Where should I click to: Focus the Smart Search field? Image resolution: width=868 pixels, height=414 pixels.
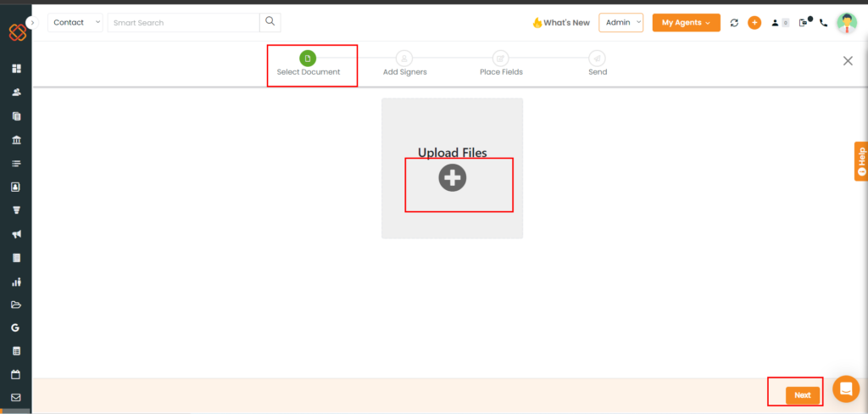point(183,23)
